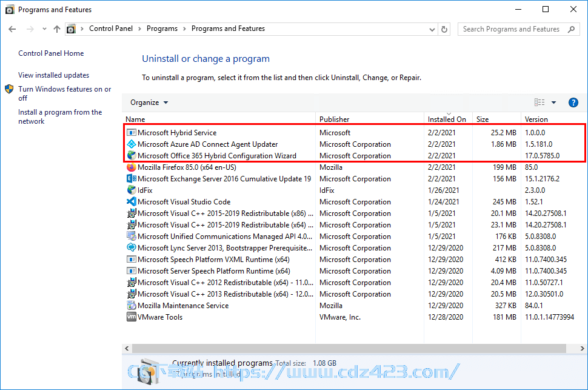The height and width of the screenshot is (390, 588).
Task: Click the Lync Server 2013 Bootstrapper icon
Action: click(132, 247)
